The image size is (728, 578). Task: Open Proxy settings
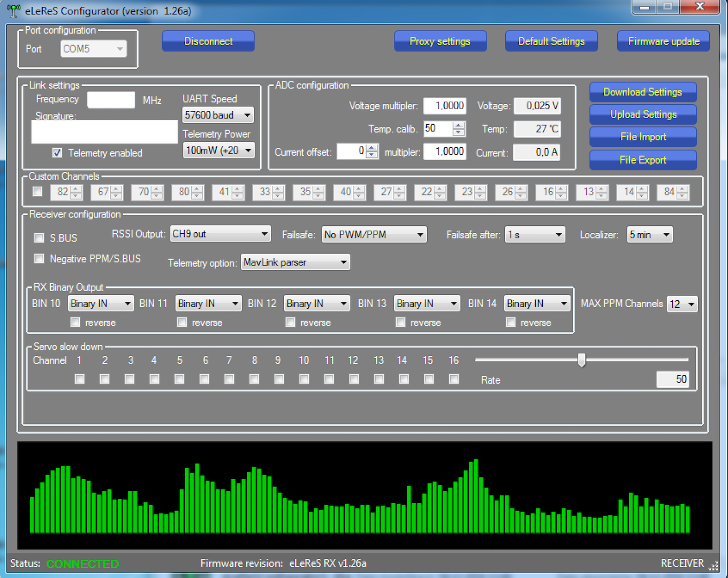coord(440,41)
